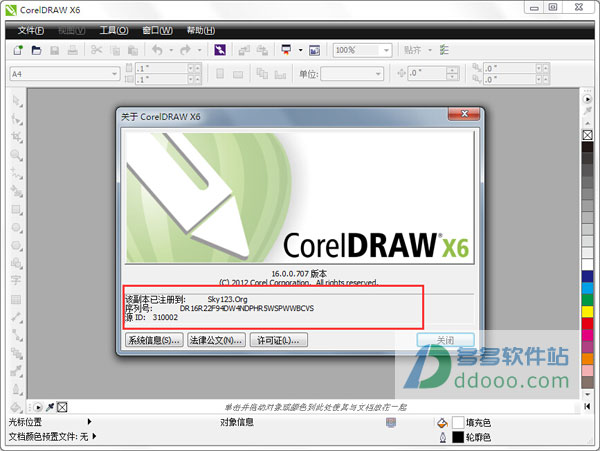Select the Polygon tool
Viewport: 600px width, 451px height.
click(x=16, y=246)
